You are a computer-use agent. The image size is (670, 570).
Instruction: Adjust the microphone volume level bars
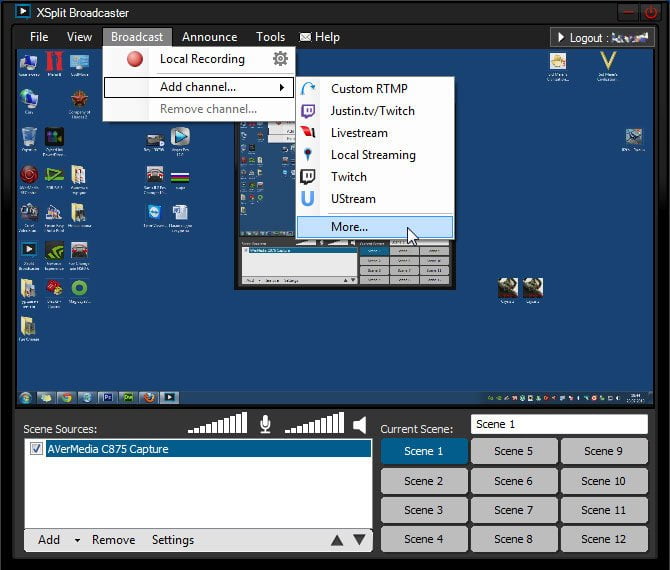coord(218,423)
